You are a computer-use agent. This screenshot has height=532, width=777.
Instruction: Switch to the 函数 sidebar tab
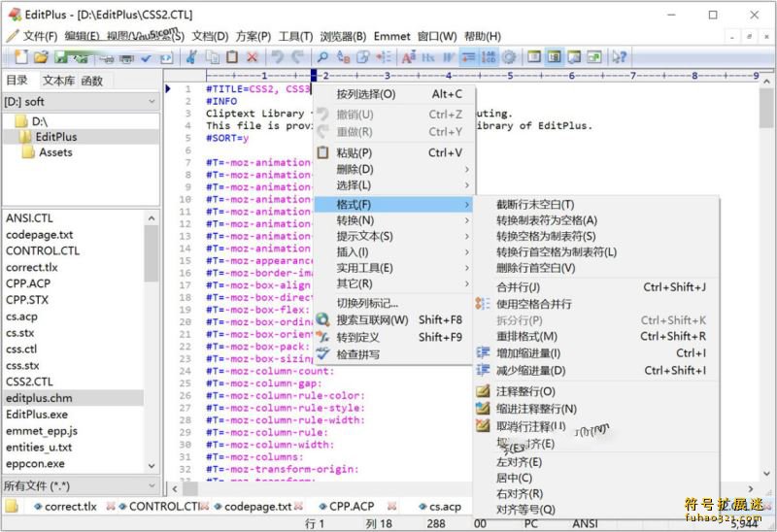(x=91, y=81)
